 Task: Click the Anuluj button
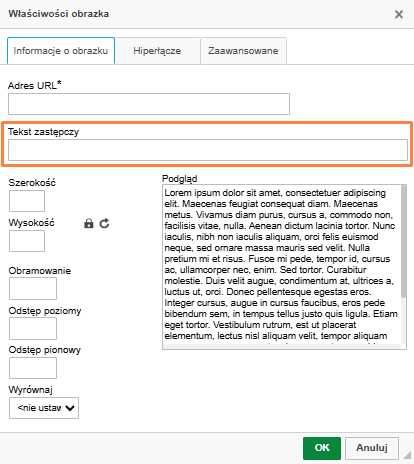coord(372,448)
